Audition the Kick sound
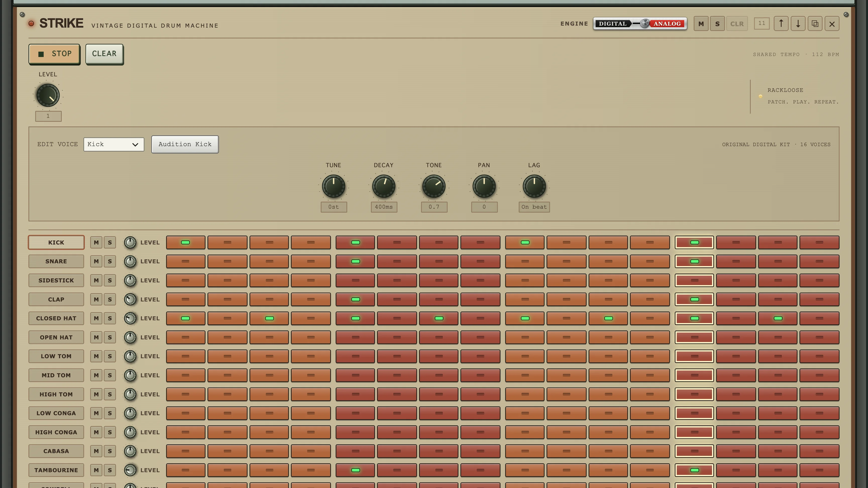Image resolution: width=868 pixels, height=488 pixels. [x=185, y=145]
